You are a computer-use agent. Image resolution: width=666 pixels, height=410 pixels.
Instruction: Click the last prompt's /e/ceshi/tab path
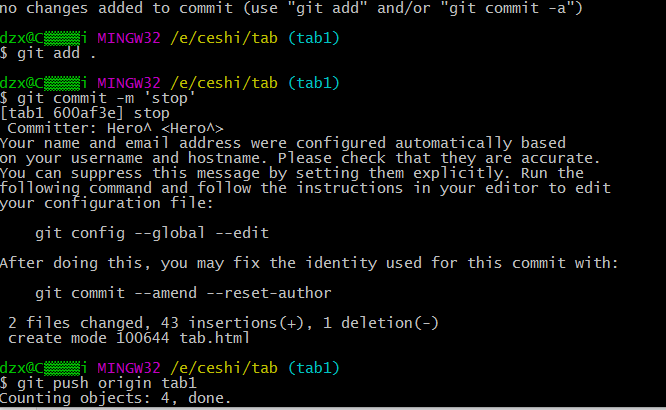(224, 368)
